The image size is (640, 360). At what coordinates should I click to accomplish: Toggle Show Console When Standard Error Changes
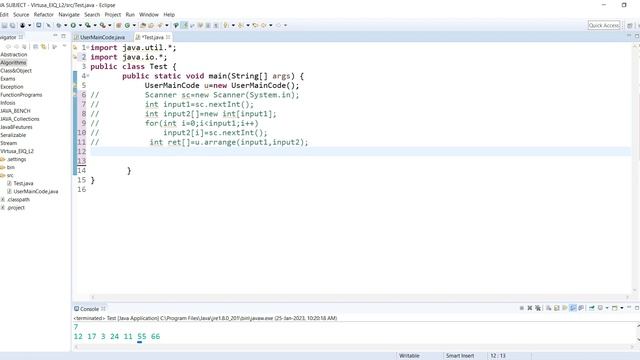click(581, 308)
